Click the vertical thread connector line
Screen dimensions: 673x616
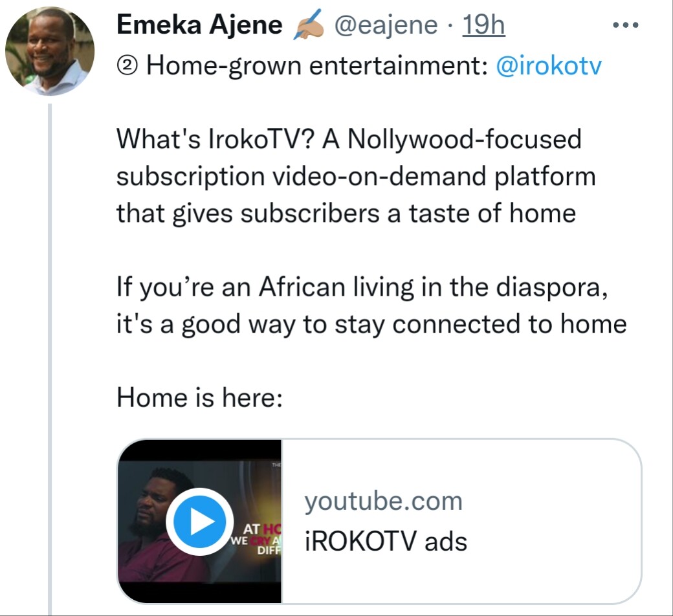click(x=50, y=356)
